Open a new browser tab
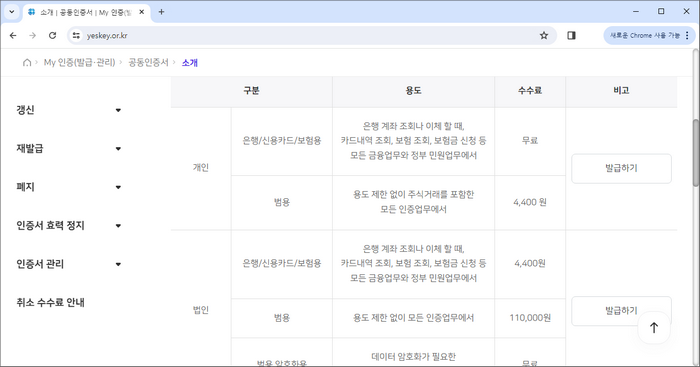Screen dimensions: 700x367 coord(161,12)
